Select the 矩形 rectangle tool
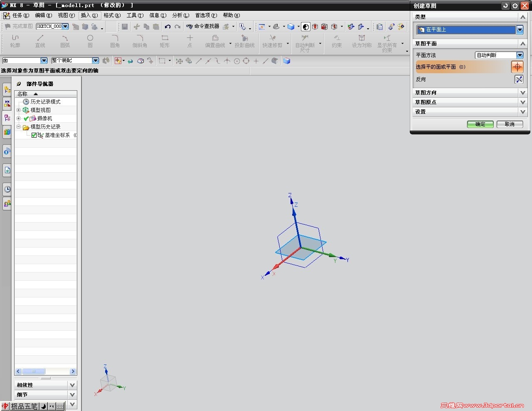Screen dimensions: 532x411 (x=165, y=41)
